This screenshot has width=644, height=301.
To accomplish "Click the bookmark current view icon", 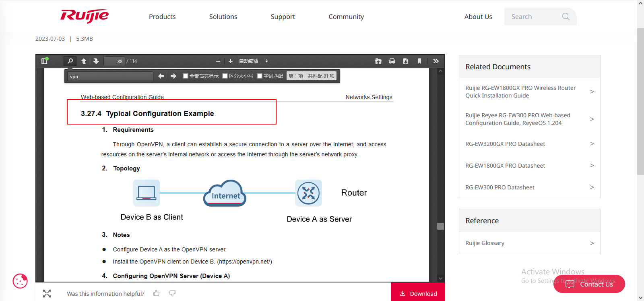I will 419,61.
